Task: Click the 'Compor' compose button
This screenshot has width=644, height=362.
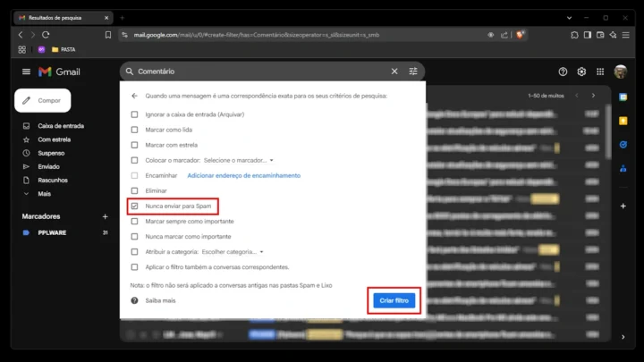Action: click(x=43, y=101)
